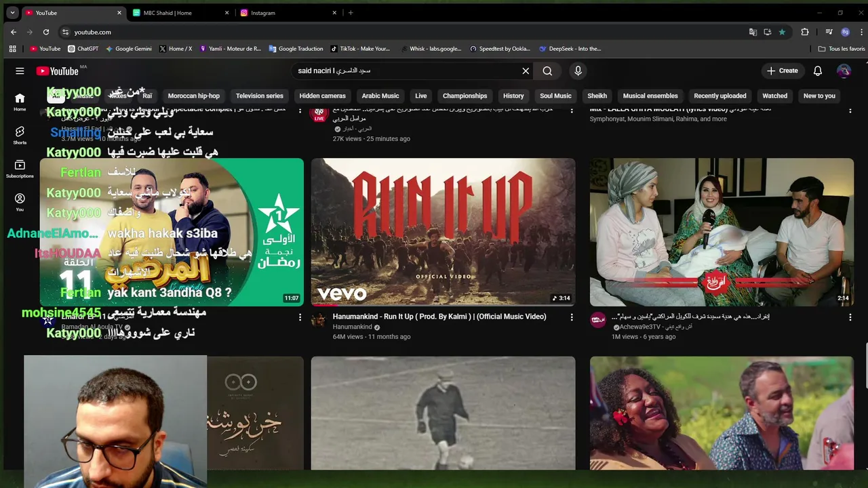Click the Hanumankind channel avatar
This screenshot has width=868, height=488.
(x=319, y=320)
